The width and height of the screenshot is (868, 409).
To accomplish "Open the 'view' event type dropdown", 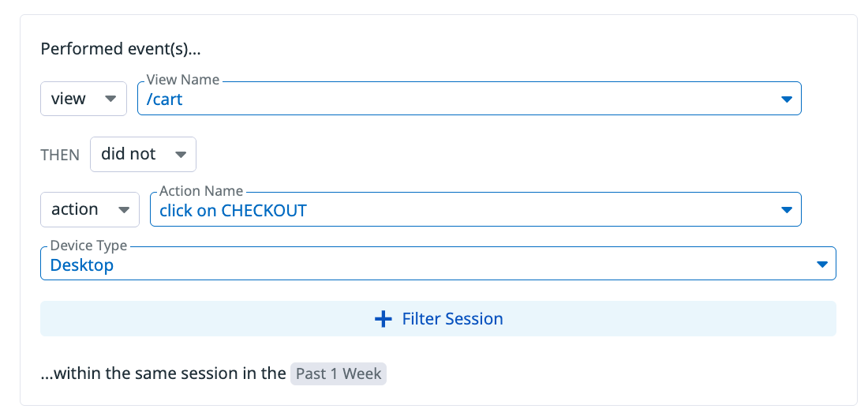I will pyautogui.click(x=84, y=99).
